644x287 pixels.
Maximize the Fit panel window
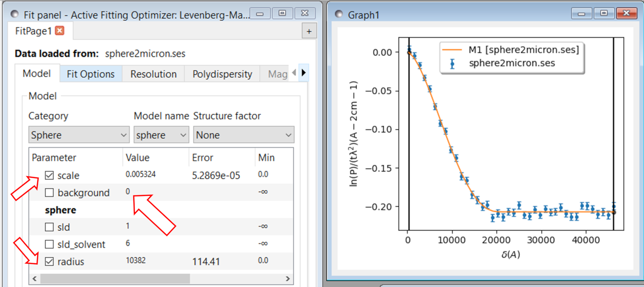(x=282, y=13)
